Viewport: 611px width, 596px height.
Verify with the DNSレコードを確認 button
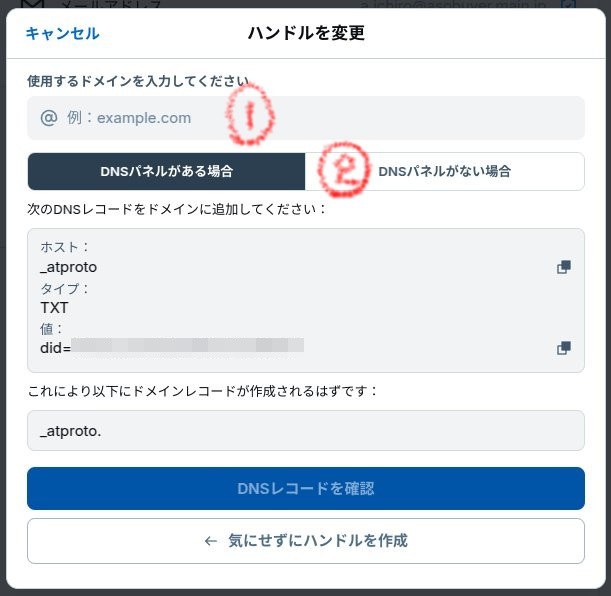(x=306, y=488)
